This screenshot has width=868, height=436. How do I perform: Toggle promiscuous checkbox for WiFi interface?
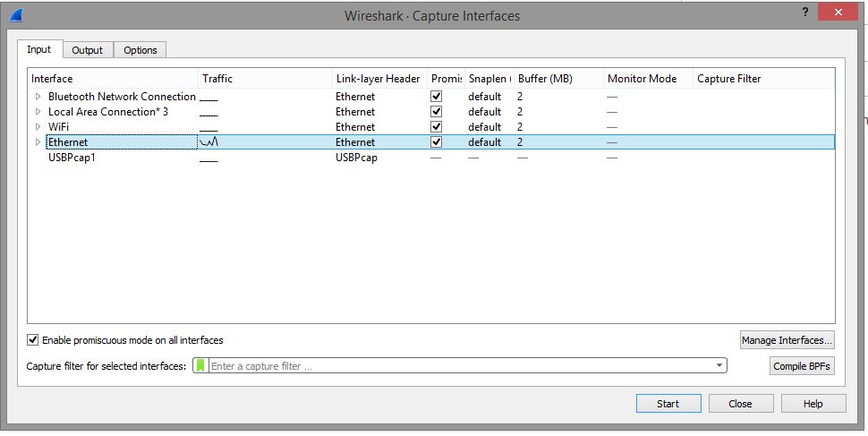point(436,127)
